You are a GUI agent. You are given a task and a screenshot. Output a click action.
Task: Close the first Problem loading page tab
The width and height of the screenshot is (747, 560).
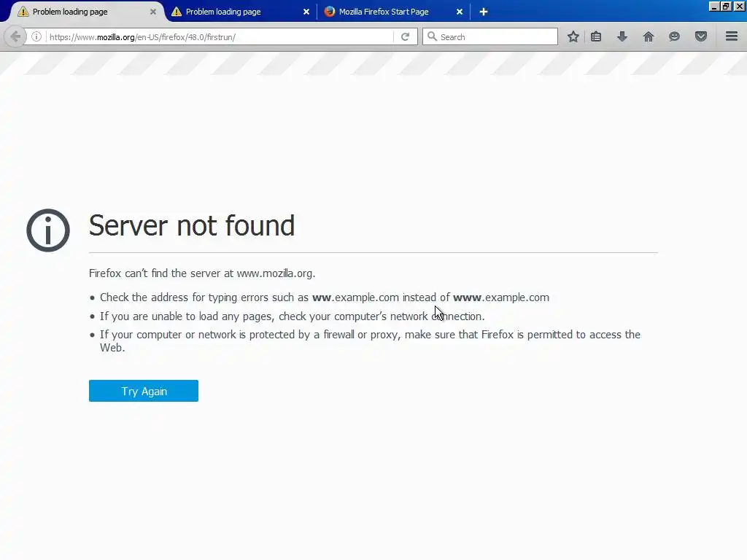pyautogui.click(x=153, y=12)
